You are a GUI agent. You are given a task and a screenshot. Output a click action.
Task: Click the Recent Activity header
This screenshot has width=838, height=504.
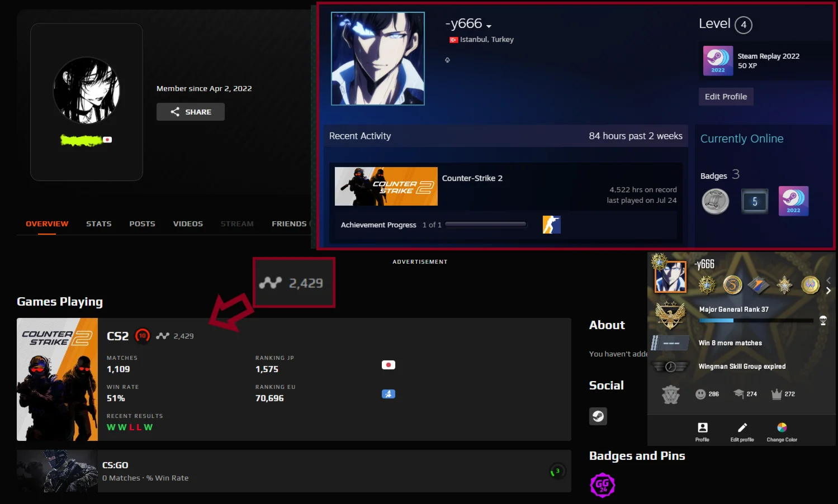point(360,136)
